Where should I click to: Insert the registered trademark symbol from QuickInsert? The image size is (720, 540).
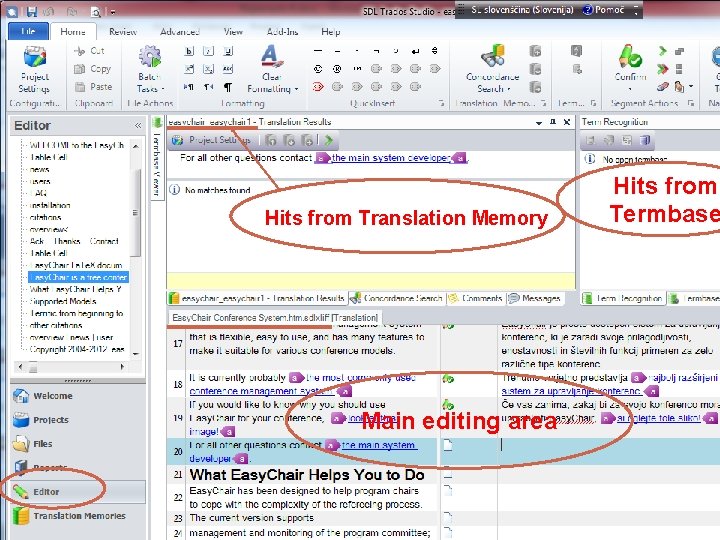337,69
